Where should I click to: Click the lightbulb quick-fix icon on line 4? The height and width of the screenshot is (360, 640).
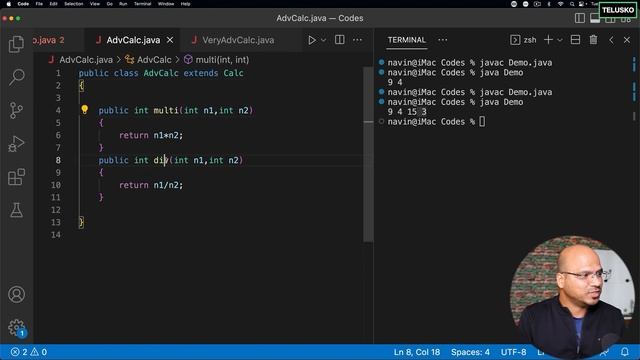(x=84, y=109)
